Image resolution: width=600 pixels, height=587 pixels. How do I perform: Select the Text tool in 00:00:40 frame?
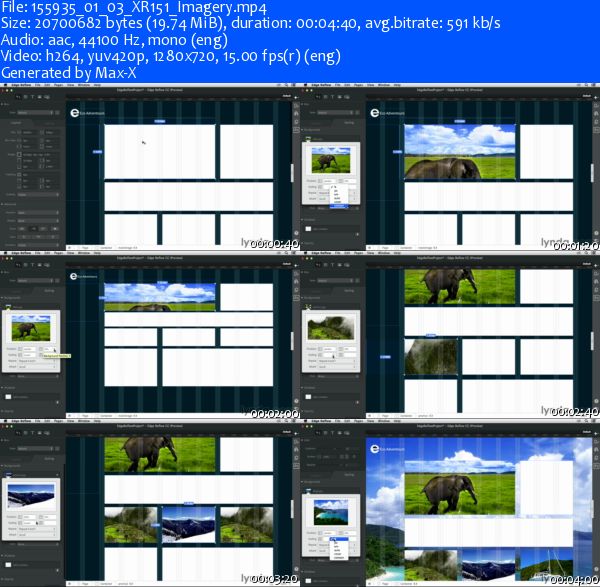point(33,97)
